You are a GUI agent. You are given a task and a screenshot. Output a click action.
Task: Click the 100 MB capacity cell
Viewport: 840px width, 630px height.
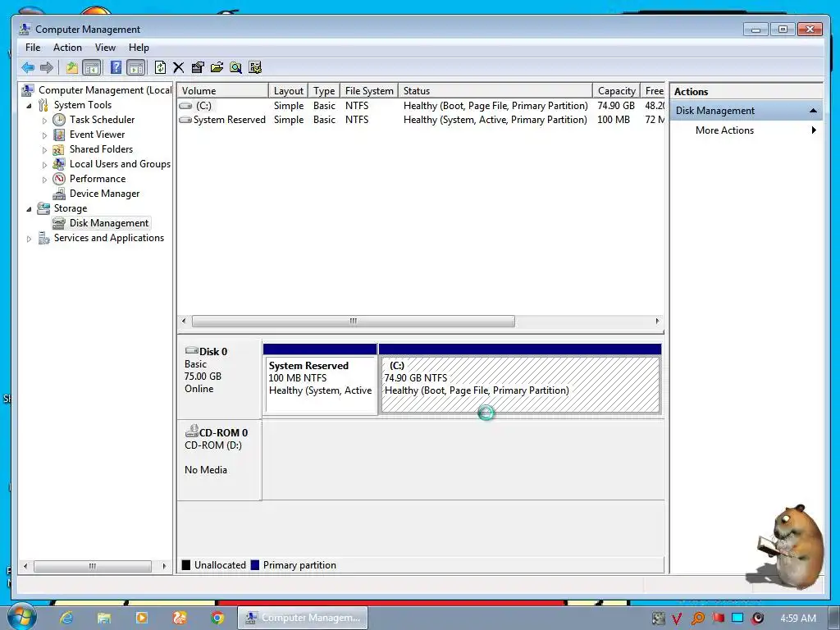pyautogui.click(x=614, y=120)
